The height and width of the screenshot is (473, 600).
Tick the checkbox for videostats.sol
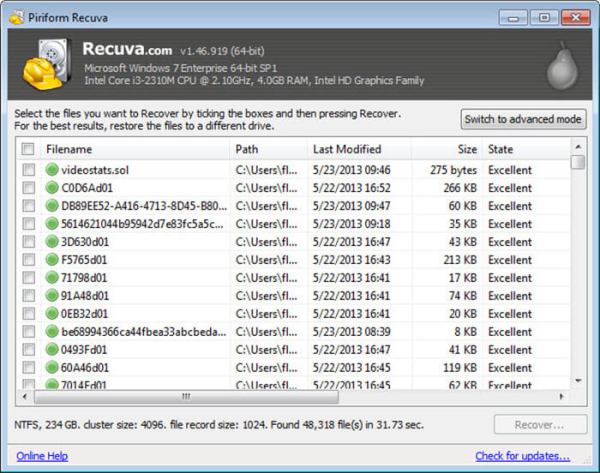(x=29, y=170)
